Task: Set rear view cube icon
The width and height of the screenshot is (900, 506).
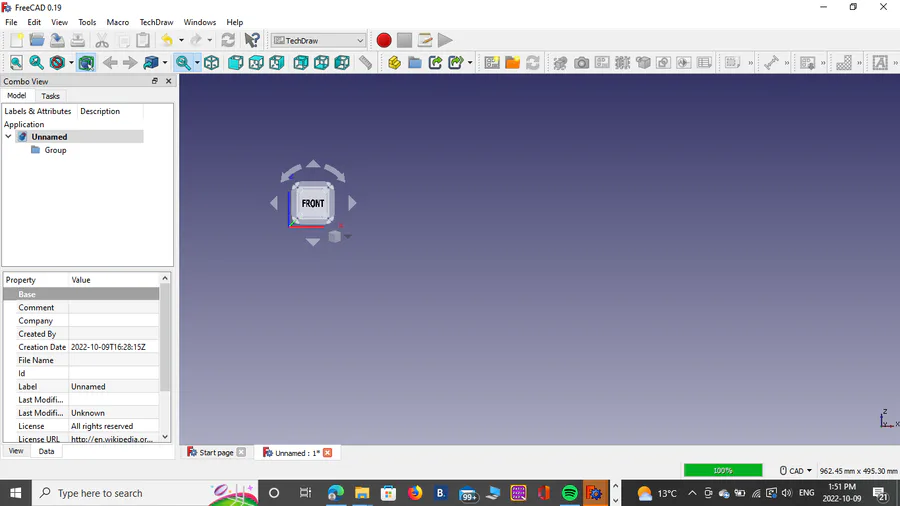Action: pyautogui.click(x=301, y=63)
